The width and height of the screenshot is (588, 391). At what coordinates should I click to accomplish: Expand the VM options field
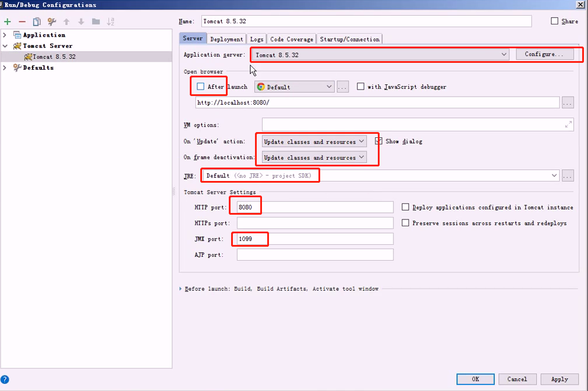tap(569, 125)
